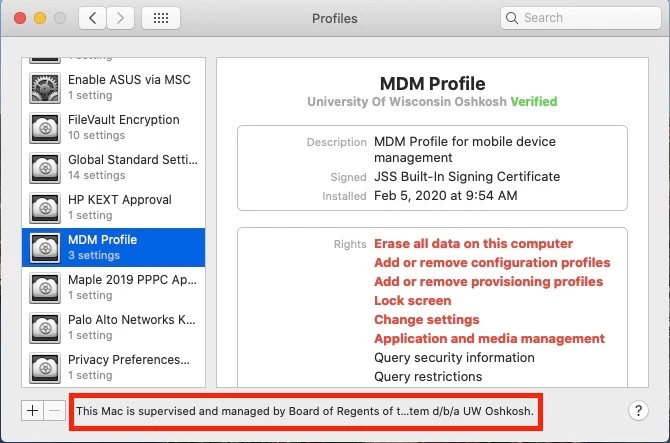The image size is (670, 443).
Task: Remove profile with the minus button
Action: click(x=54, y=411)
